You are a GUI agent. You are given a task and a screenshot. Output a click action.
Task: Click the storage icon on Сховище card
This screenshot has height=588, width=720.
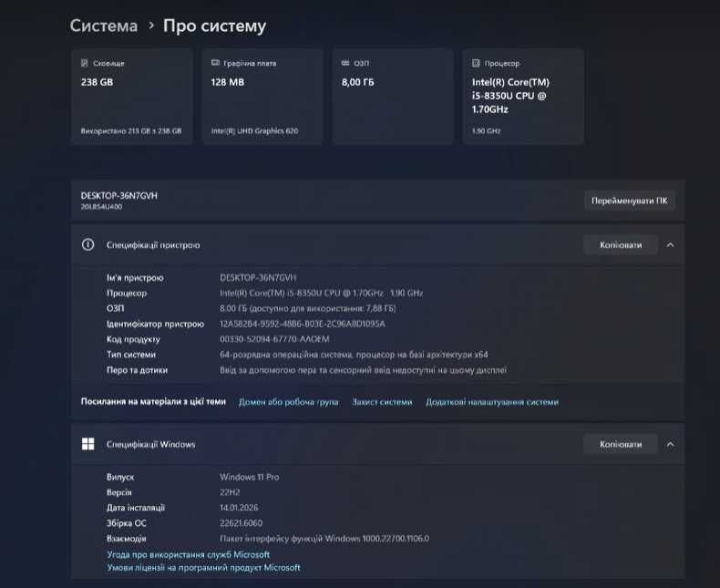coord(85,63)
